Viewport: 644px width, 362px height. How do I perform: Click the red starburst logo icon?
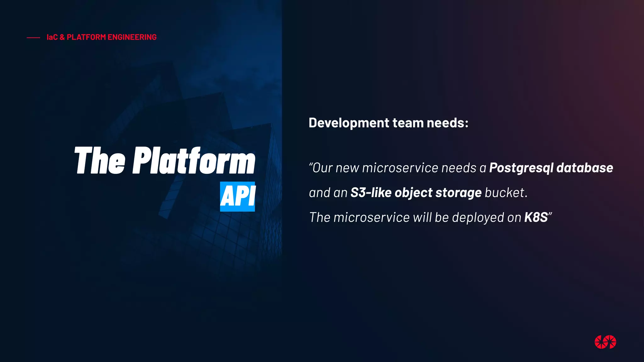[605, 342]
